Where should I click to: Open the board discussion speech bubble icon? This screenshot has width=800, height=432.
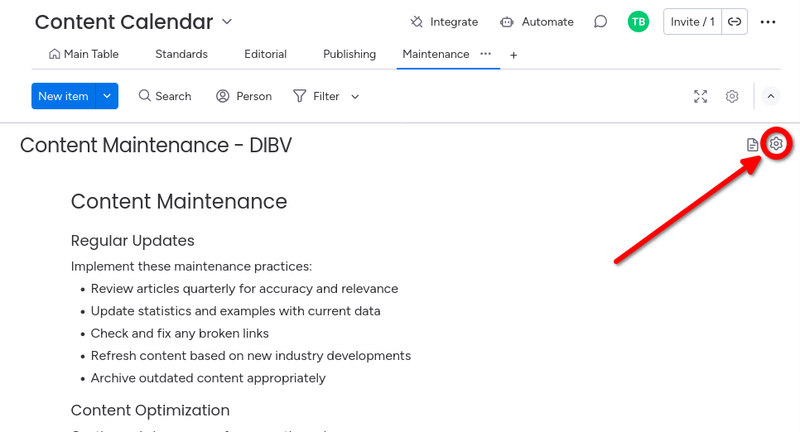pyautogui.click(x=601, y=22)
